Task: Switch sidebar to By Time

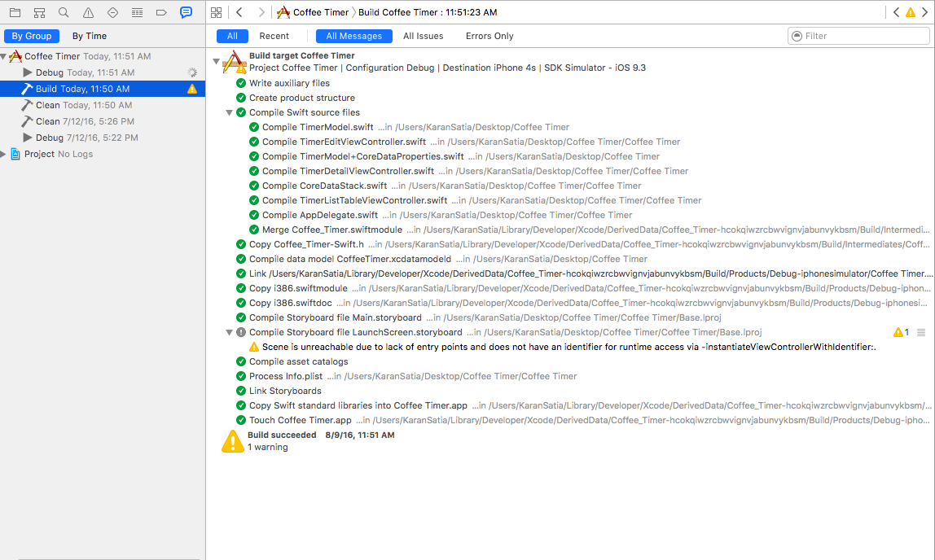Action: point(90,36)
